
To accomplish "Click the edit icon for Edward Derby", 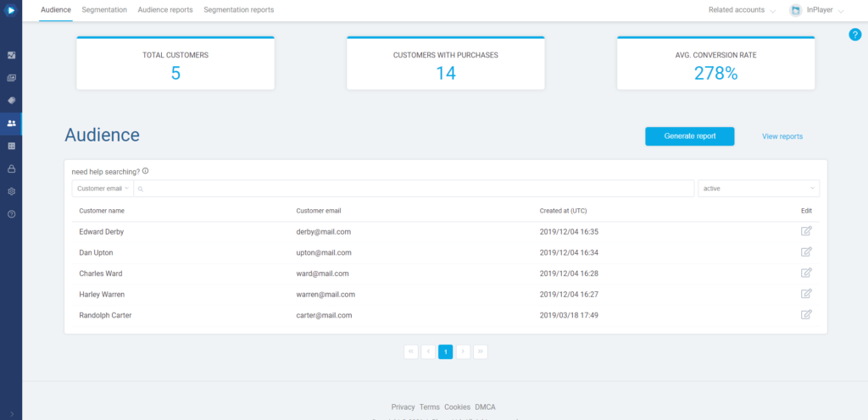I will tap(806, 231).
